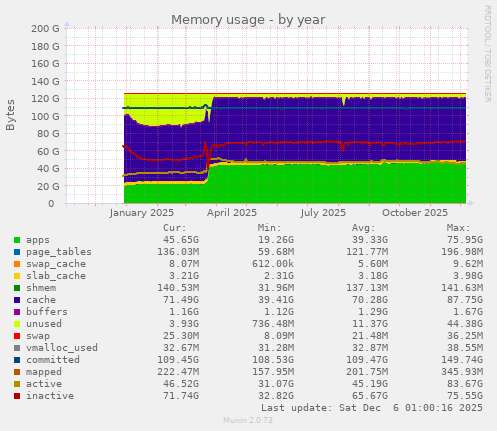The width and height of the screenshot is (497, 431).
Task: Click the red swap legend swatch
Action: 17,336
